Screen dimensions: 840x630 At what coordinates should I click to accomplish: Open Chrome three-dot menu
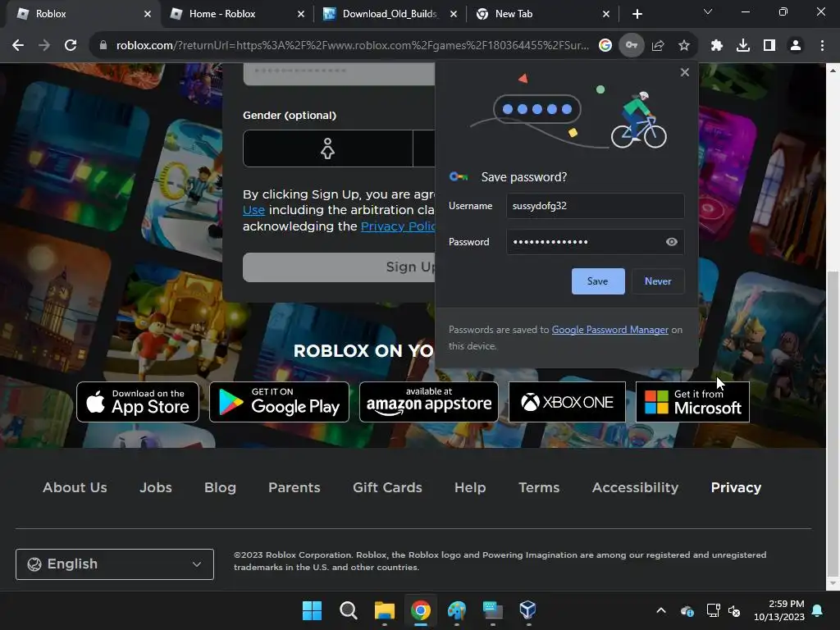tap(822, 46)
